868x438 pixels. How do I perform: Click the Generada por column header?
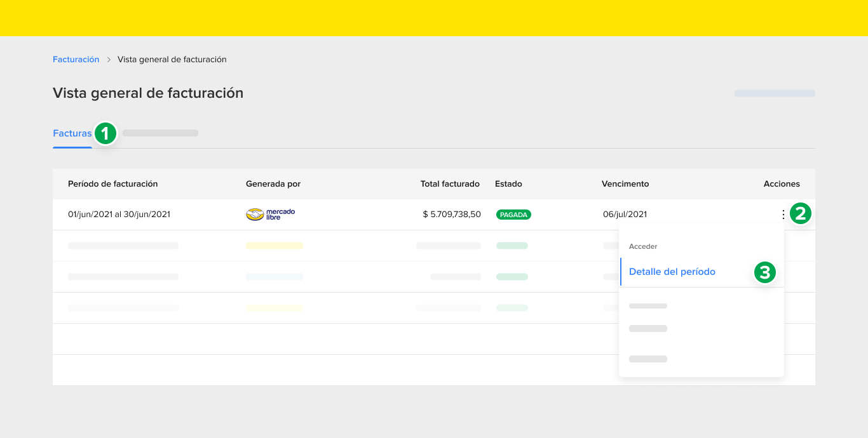(273, 183)
